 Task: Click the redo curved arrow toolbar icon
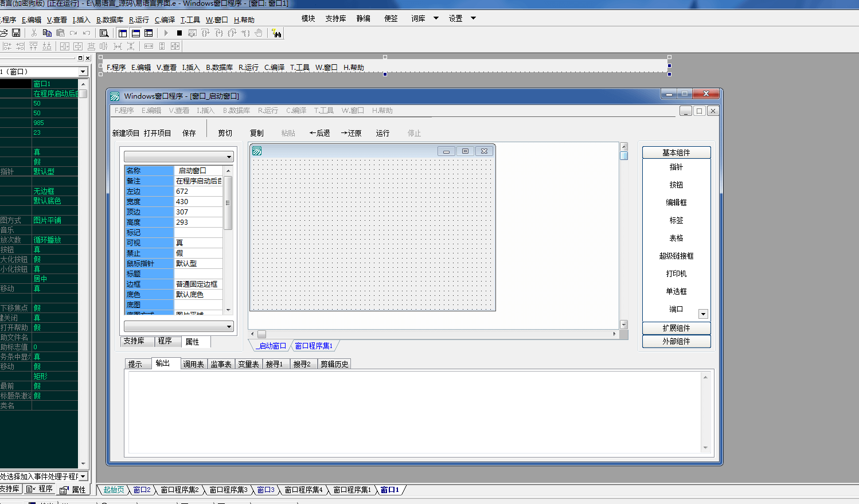click(73, 33)
